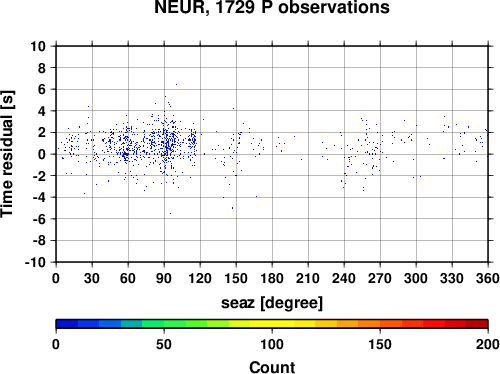Click the y-axis tick label '10'
500x374 pixels.
click(38, 46)
